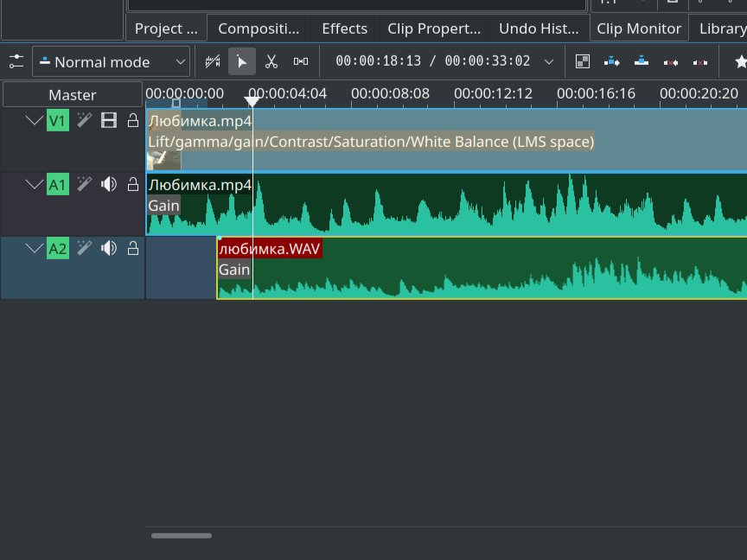The width and height of the screenshot is (747, 560).
Task: Click the star favorite effects icon
Action: 740,61
